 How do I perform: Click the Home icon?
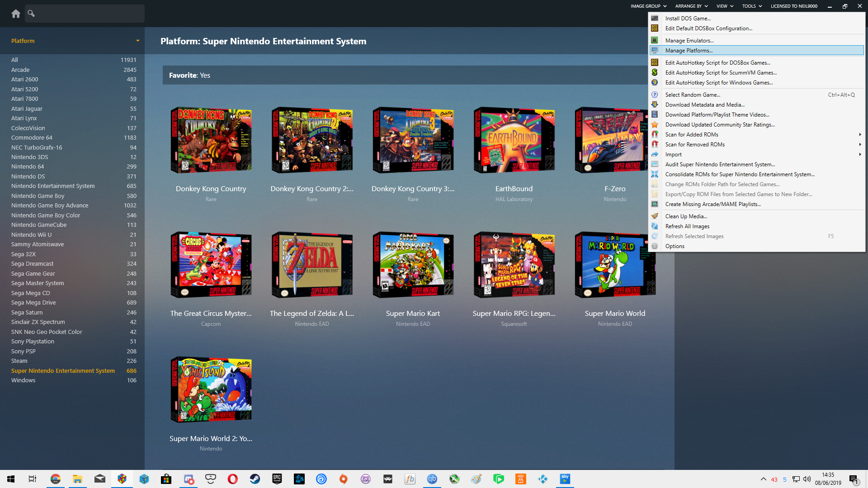tap(16, 14)
